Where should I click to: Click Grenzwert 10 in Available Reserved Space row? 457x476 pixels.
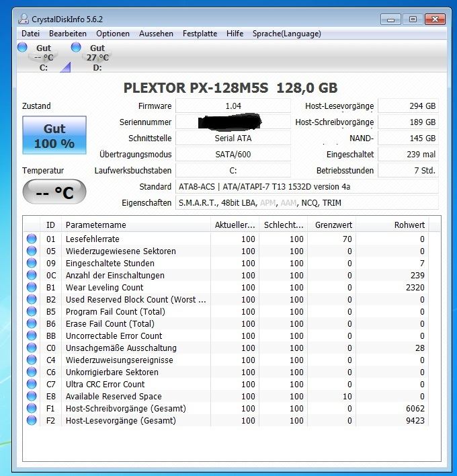pyautogui.click(x=347, y=396)
